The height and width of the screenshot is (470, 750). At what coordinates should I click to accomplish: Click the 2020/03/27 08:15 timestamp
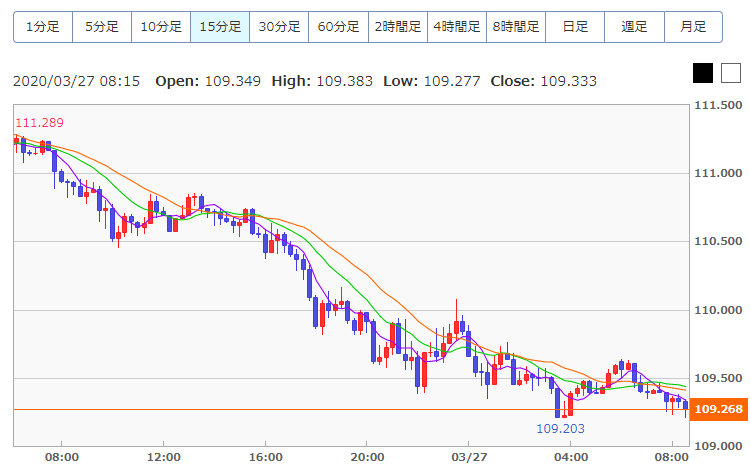pos(77,81)
